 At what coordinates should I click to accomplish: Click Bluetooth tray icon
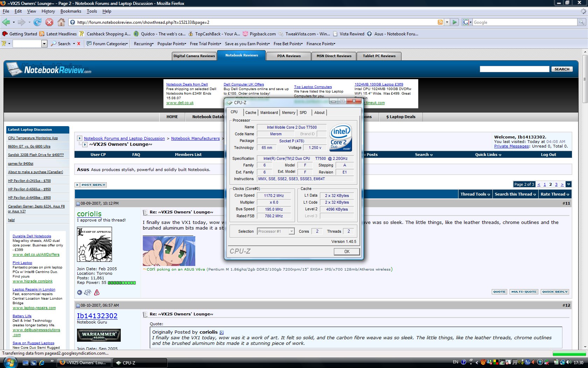coord(528,362)
